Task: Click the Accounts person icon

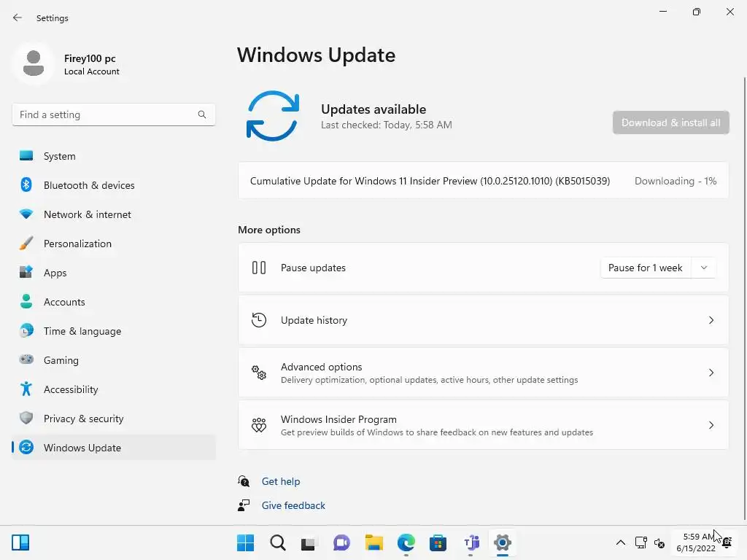Action: [26, 301]
